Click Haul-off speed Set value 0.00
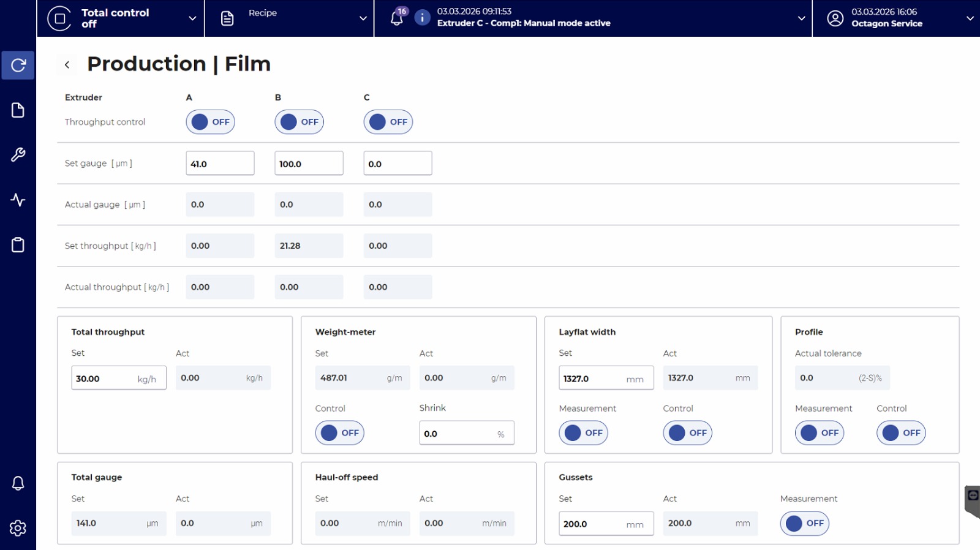This screenshot has height=550, width=980. [363, 524]
